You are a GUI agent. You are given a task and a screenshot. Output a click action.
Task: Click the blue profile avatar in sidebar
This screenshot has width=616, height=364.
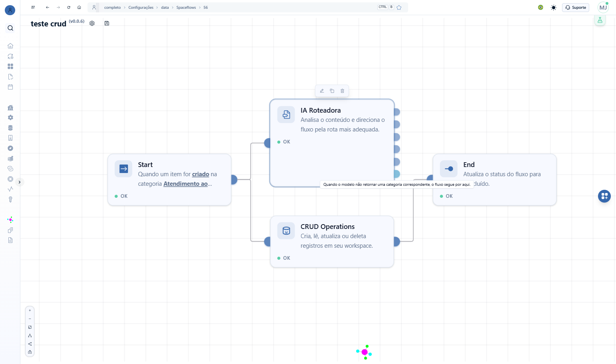click(x=10, y=10)
